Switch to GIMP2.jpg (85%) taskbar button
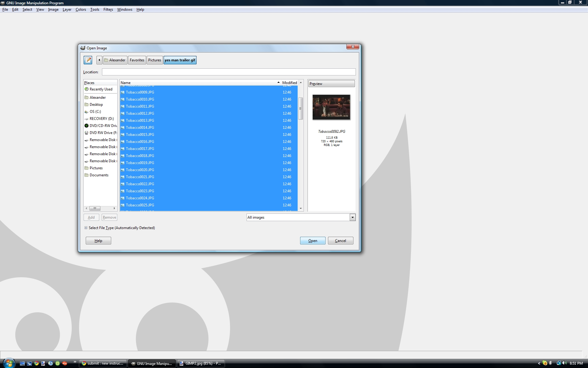 pos(201,363)
